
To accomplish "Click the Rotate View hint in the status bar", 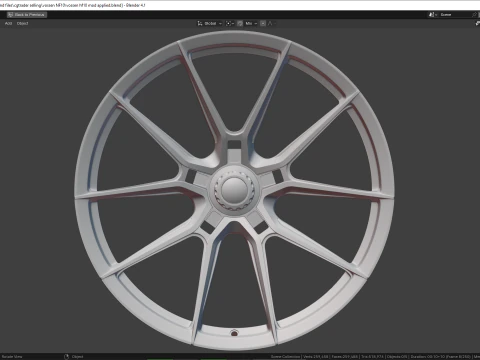I will (x=12, y=357).
